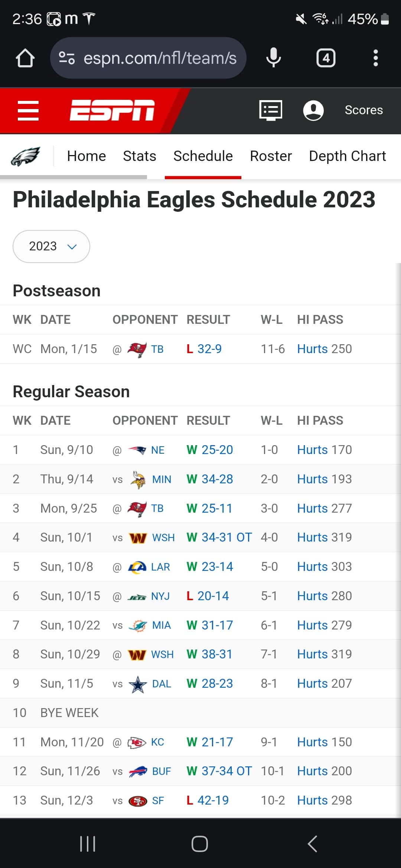Open the browser three-dot menu
Viewport: 401px width, 868px height.
375,58
